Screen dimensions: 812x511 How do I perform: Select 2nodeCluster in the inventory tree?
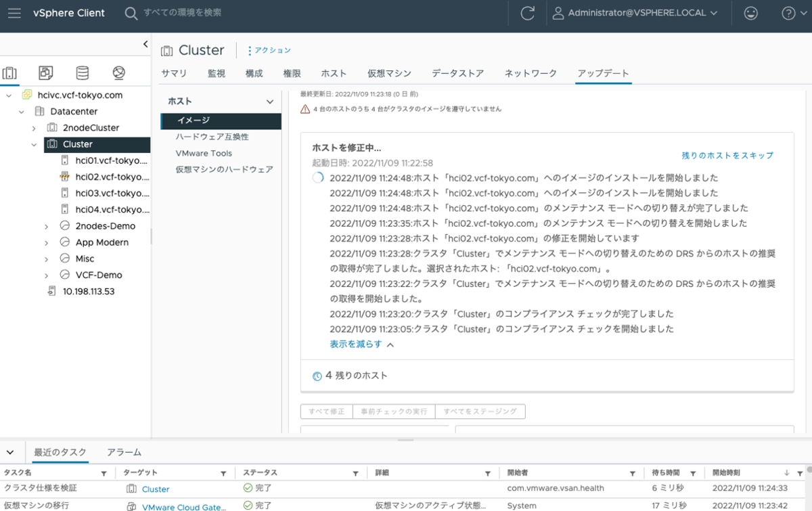point(91,128)
